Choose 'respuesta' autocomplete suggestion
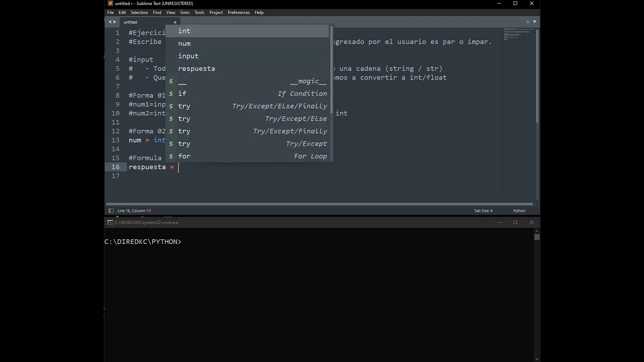 point(247,69)
